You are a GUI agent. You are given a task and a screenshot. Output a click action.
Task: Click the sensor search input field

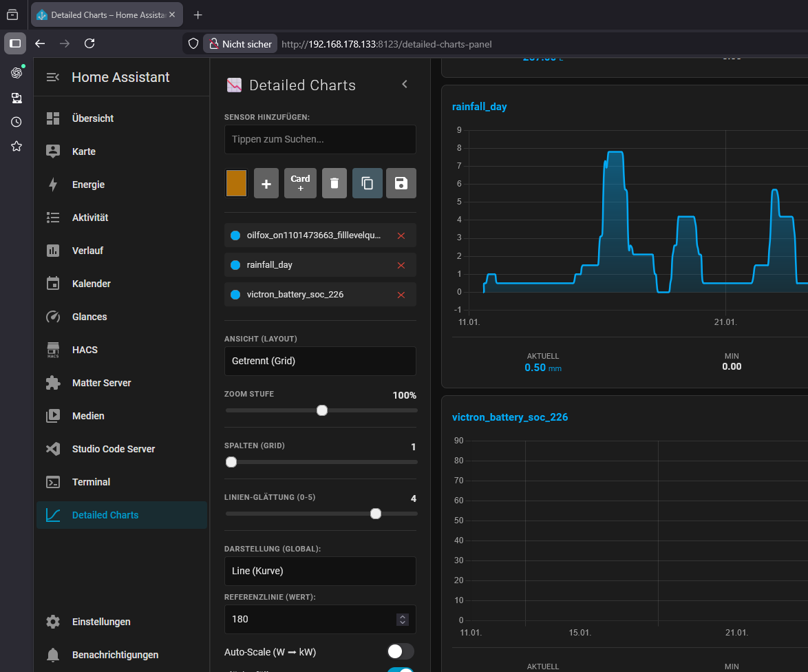[320, 139]
